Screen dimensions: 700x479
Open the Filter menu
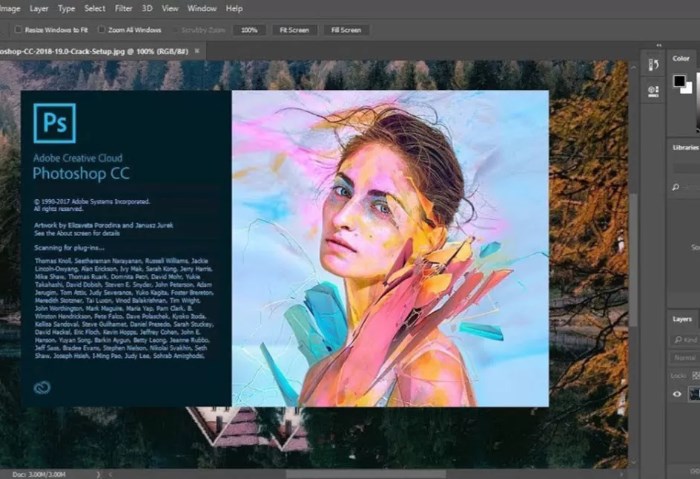pyautogui.click(x=123, y=8)
